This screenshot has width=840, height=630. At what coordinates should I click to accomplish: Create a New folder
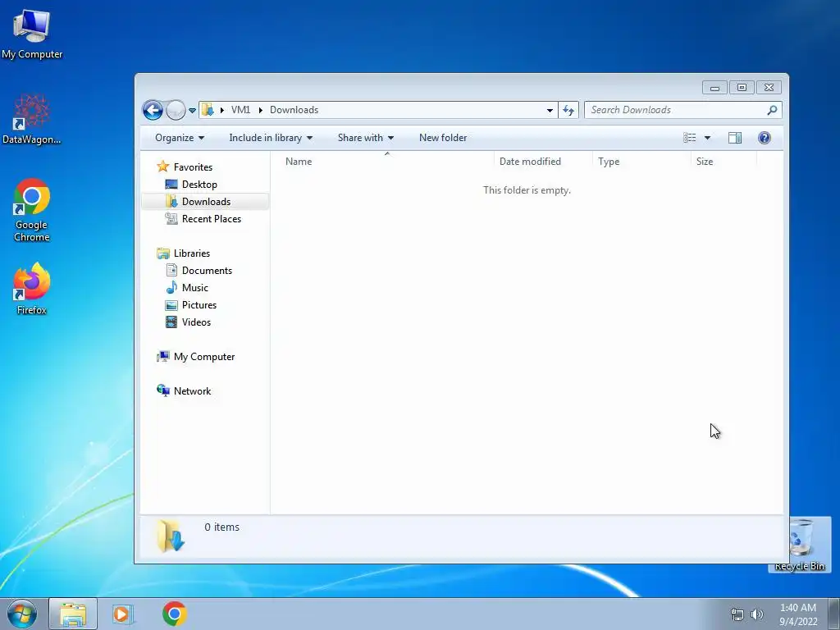coord(443,138)
